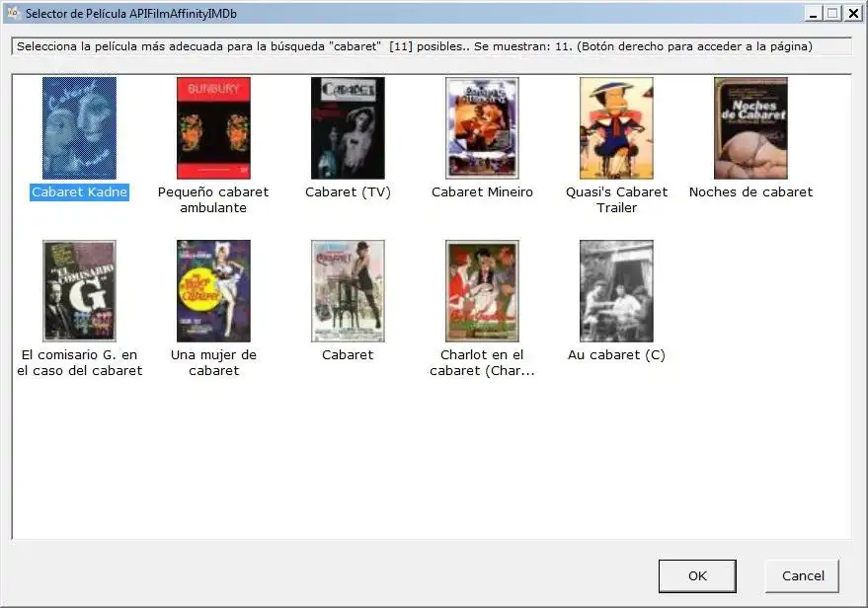
Task: Select the Una mujer de cabaret poster
Action: (213, 291)
